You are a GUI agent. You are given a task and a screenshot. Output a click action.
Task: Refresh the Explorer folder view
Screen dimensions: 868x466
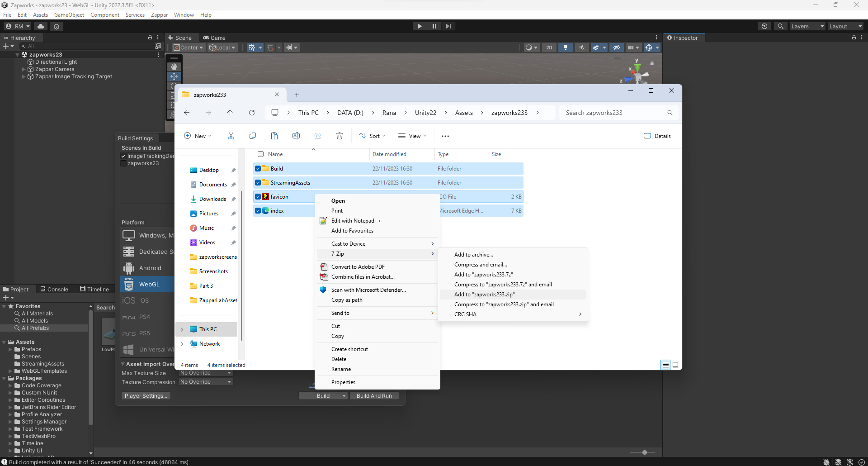(x=252, y=113)
